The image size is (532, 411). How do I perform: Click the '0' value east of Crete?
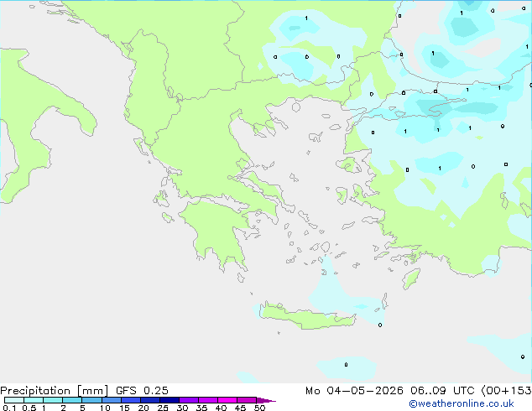(x=380, y=325)
